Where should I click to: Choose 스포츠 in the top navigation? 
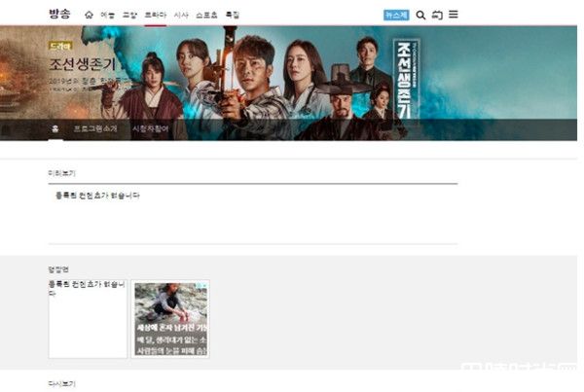click(x=206, y=16)
